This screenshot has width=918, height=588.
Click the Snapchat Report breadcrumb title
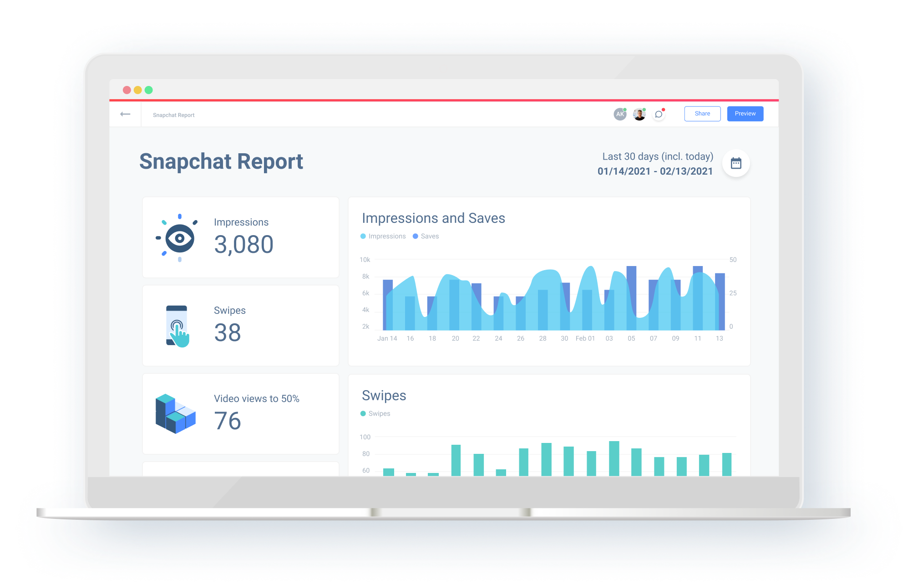[x=173, y=115]
